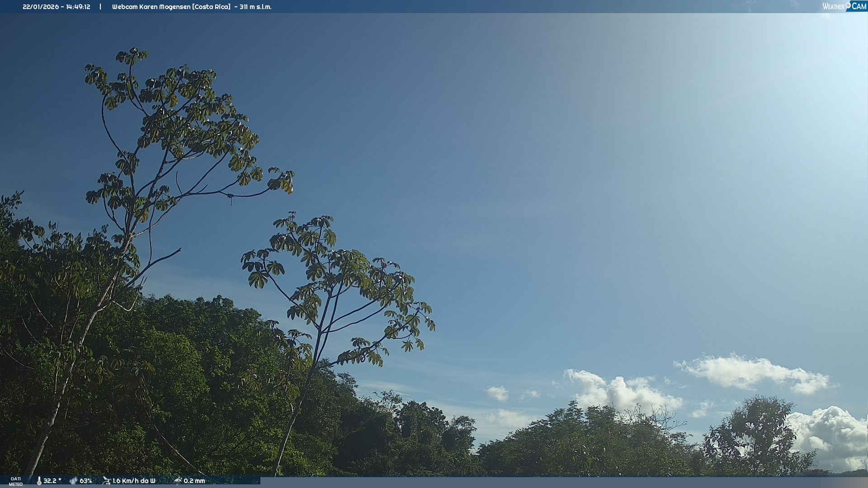
Task: Click the 0.2 mm rainfall reading
Action: [x=194, y=481]
